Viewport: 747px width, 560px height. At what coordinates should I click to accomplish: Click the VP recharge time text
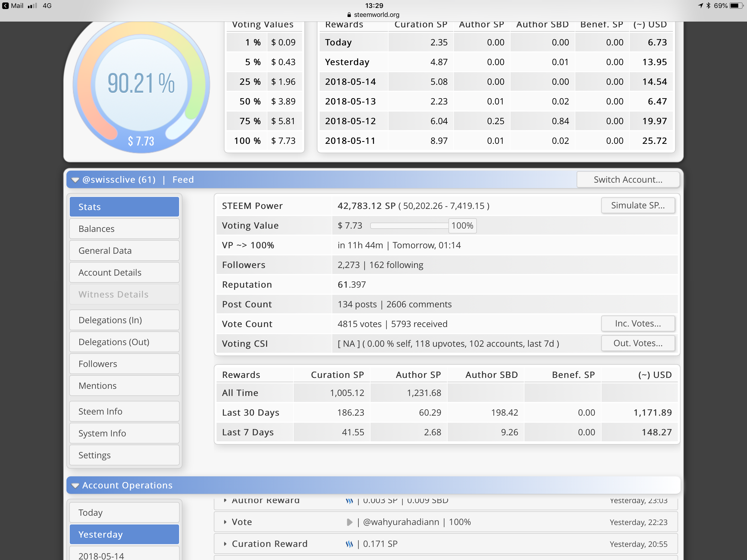[399, 245]
